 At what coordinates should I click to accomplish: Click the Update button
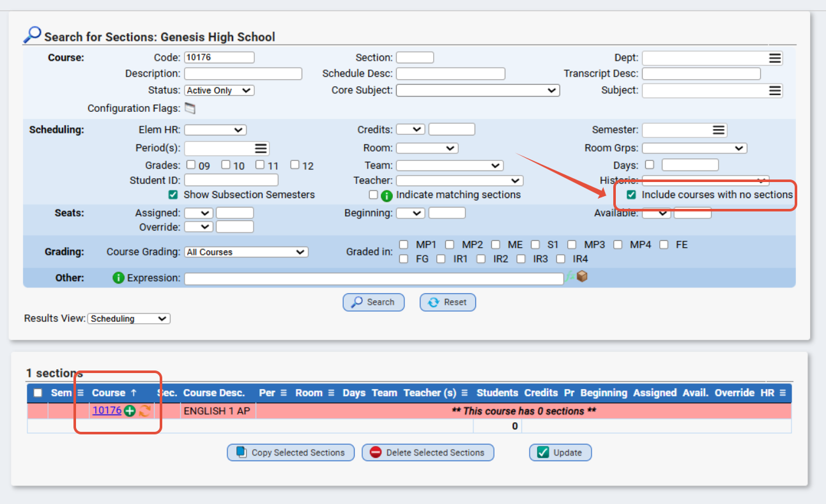pos(560,452)
